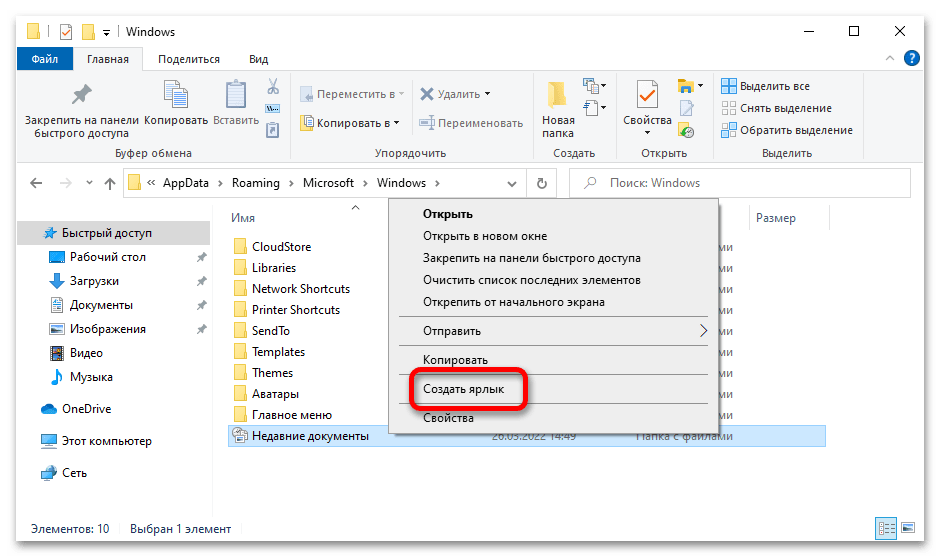Expand the Свойства dropdown arrow
The image size is (940, 557).
coord(647,133)
